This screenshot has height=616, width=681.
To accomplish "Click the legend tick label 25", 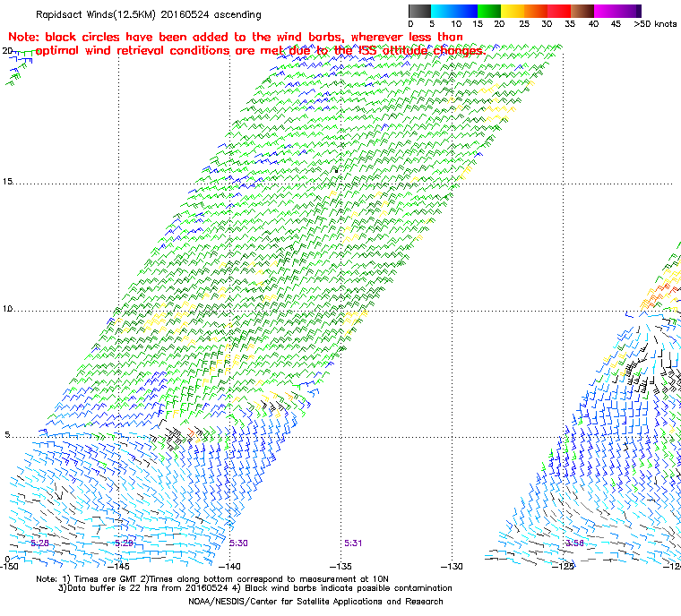I will 525,24.
